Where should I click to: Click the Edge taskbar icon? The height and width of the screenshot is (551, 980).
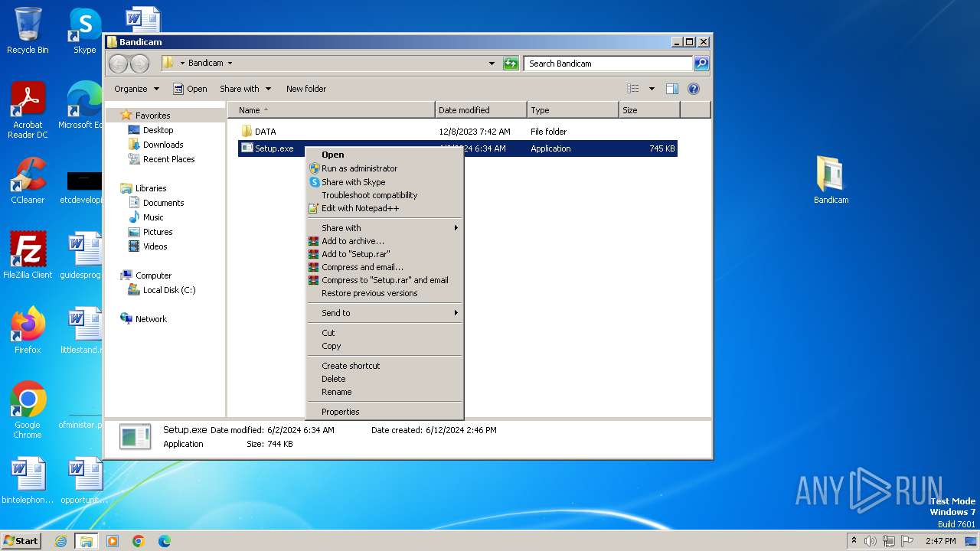click(165, 541)
